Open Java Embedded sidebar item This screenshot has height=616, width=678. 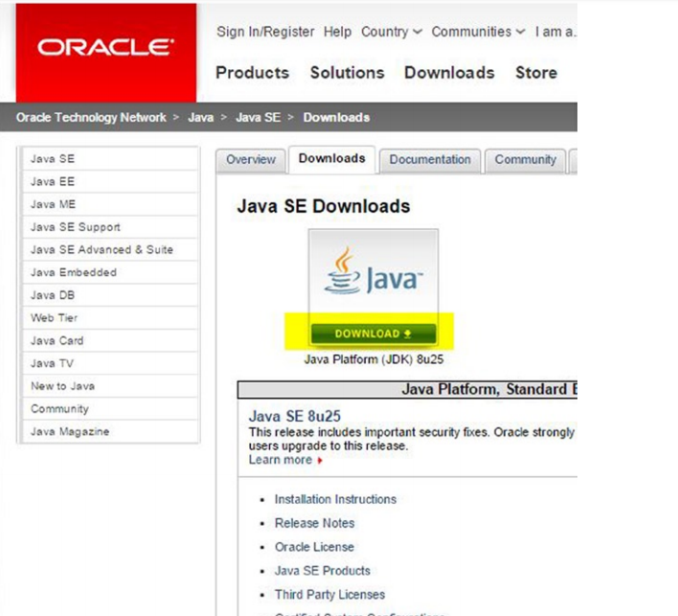click(x=110, y=272)
